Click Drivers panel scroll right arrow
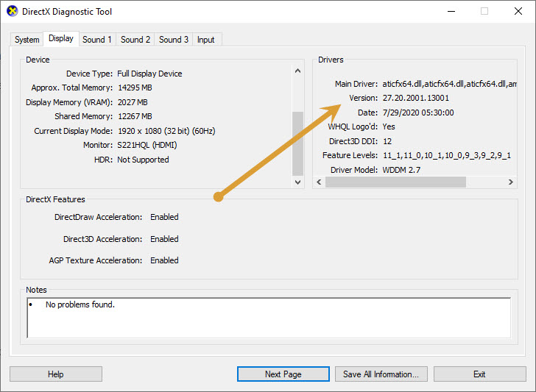This screenshot has width=536, height=392. (511, 182)
